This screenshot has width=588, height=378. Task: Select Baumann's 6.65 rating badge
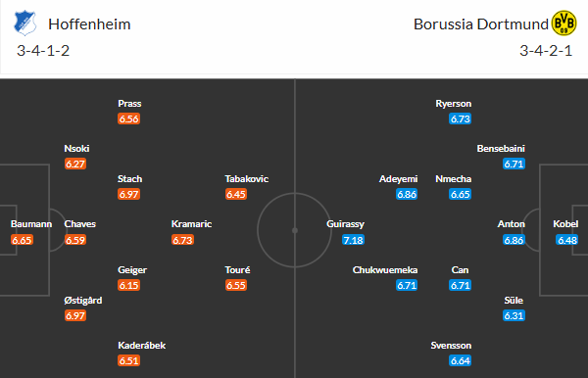coord(22,240)
